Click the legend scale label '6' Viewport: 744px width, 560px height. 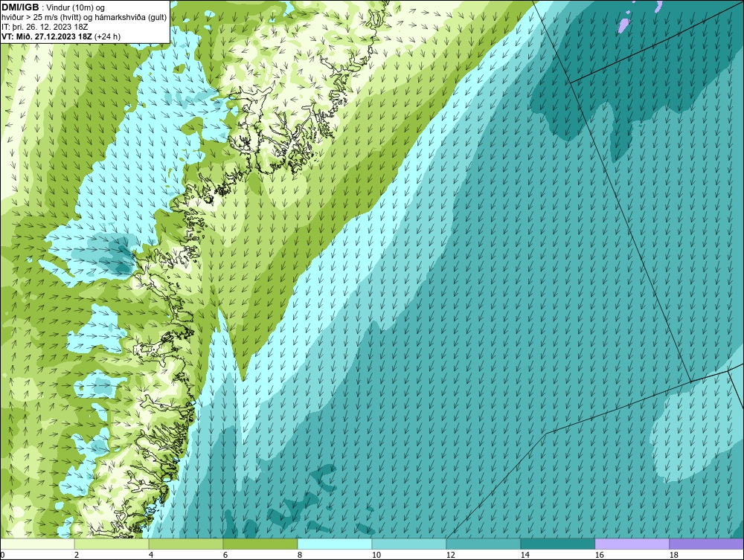[225, 555]
